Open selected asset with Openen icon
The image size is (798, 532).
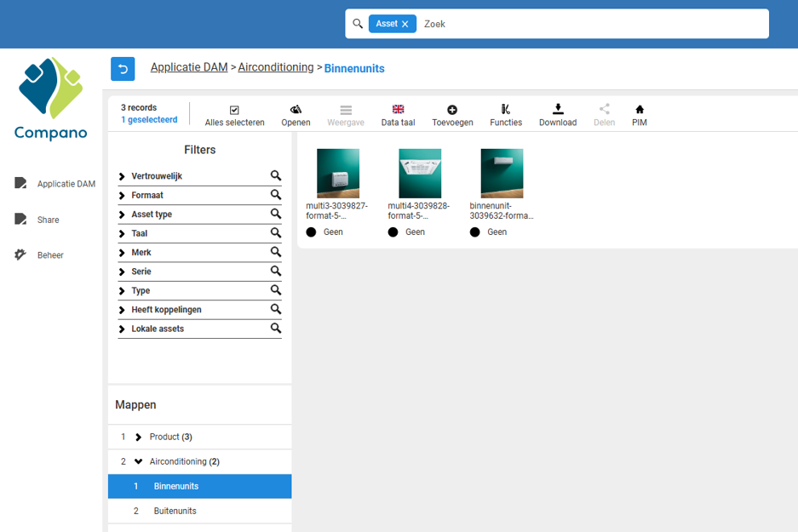(296, 110)
